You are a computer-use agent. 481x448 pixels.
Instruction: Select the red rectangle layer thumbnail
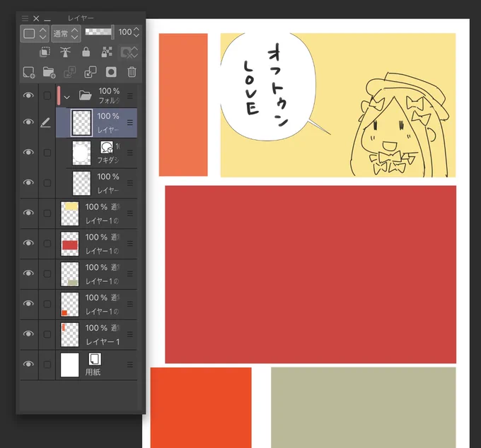(70, 244)
